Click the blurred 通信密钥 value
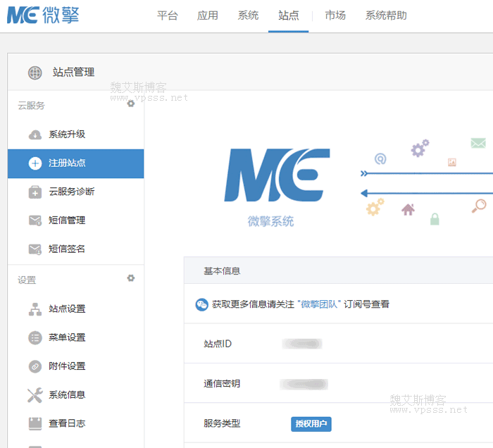This screenshot has height=448, width=493. (304, 384)
